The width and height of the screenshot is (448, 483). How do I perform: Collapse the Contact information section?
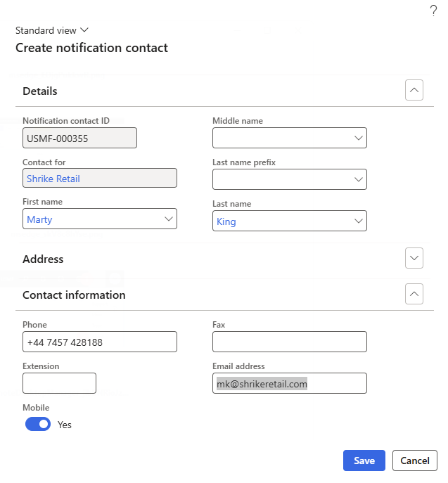click(x=414, y=295)
